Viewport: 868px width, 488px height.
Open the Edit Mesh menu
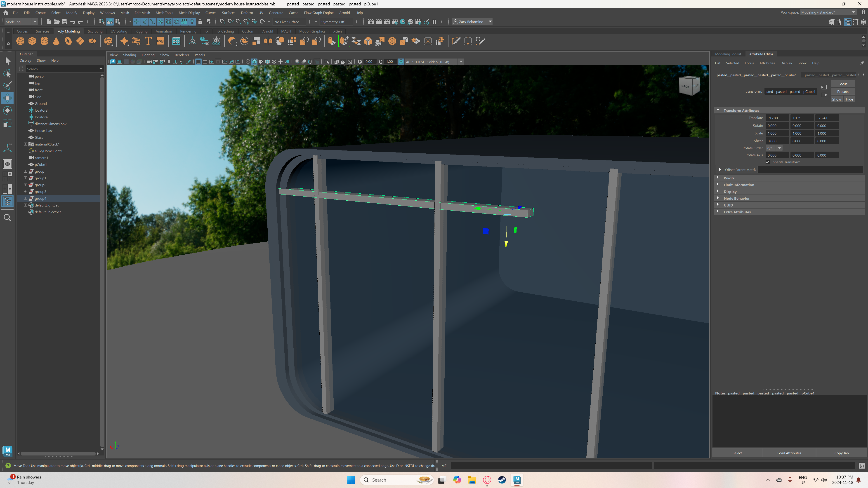pyautogui.click(x=142, y=13)
